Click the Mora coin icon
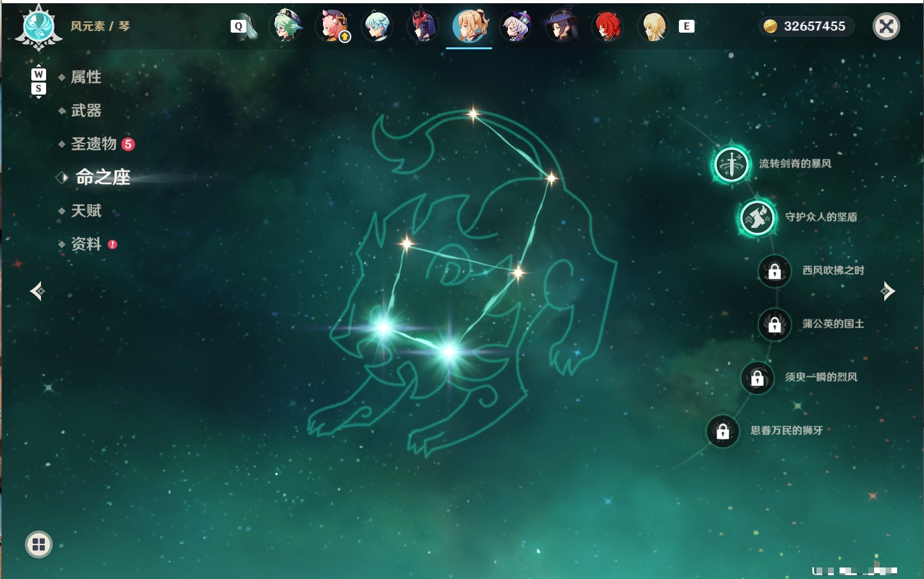The width and height of the screenshot is (924, 579). coord(770,26)
